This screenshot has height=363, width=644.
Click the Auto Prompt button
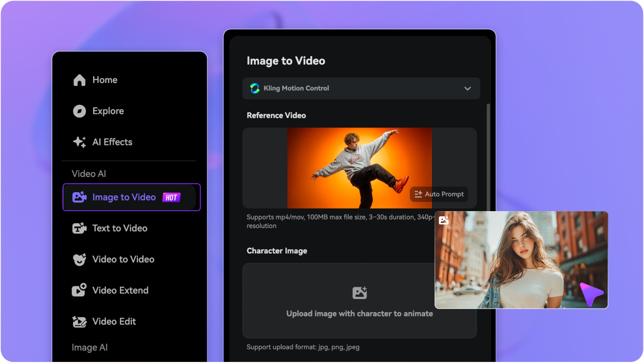[439, 194]
